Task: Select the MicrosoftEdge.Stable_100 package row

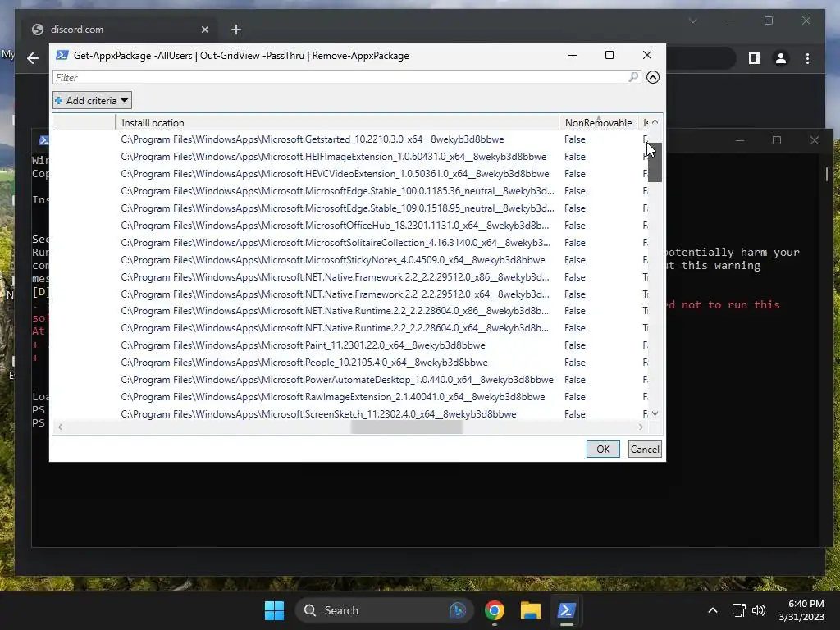Action: 350,190
